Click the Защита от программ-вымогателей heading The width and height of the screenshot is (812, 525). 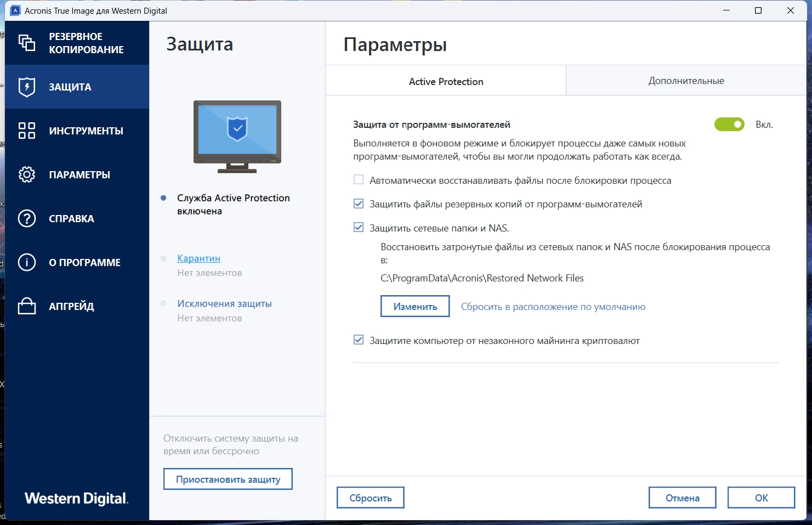pos(431,125)
